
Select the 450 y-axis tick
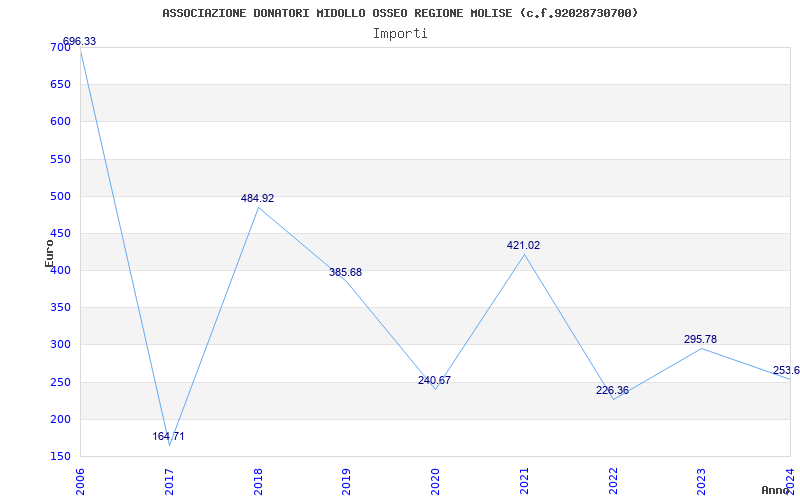(60, 234)
